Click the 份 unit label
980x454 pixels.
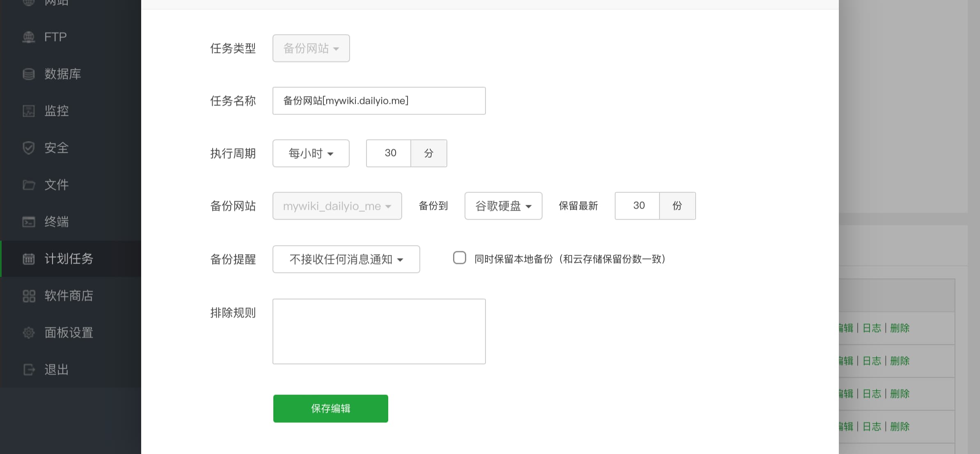(678, 206)
